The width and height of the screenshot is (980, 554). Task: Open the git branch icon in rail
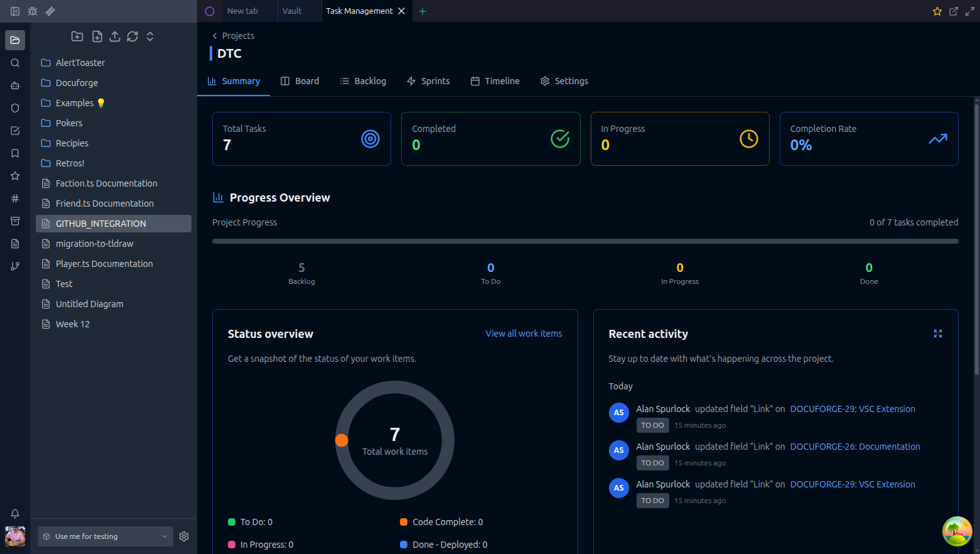15,266
